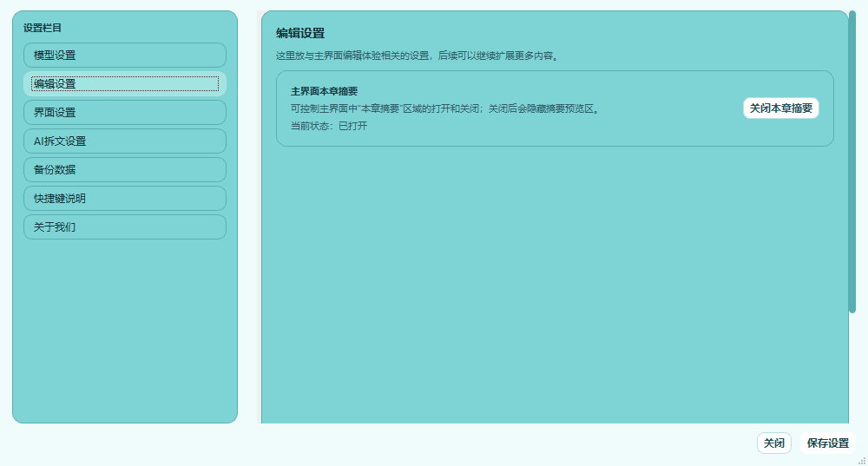Open the 模型设置 section
This screenshot has width=868, height=466.
click(x=124, y=56)
